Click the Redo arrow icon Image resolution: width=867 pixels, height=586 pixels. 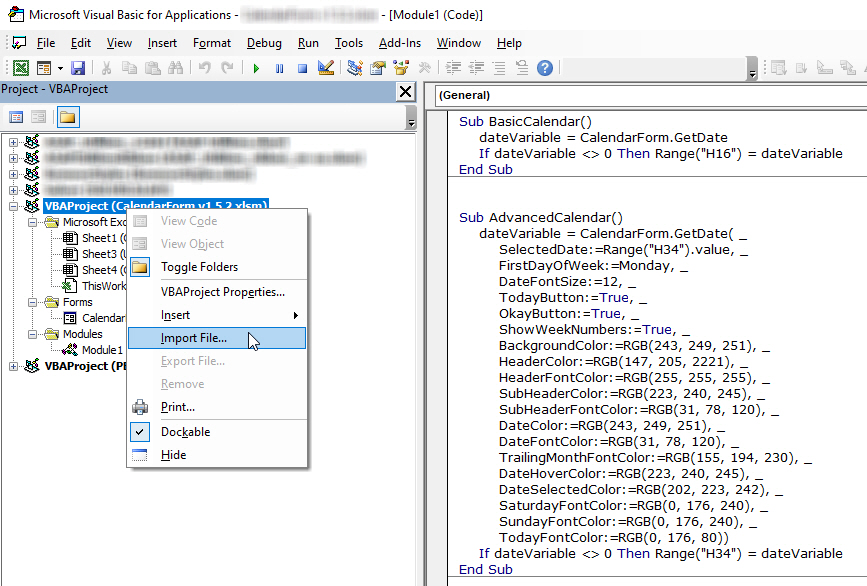coord(227,68)
